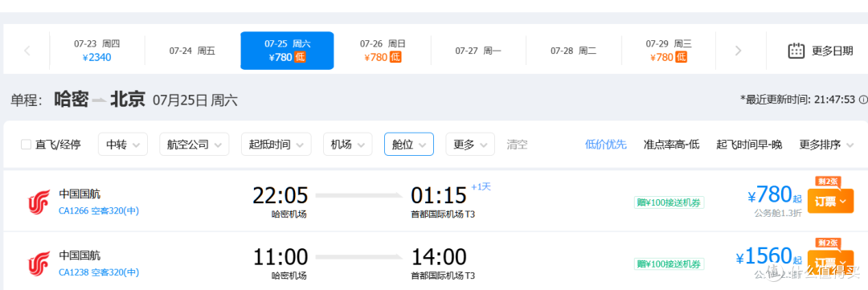Open the 舱位 cabin class dropdown

(409, 145)
